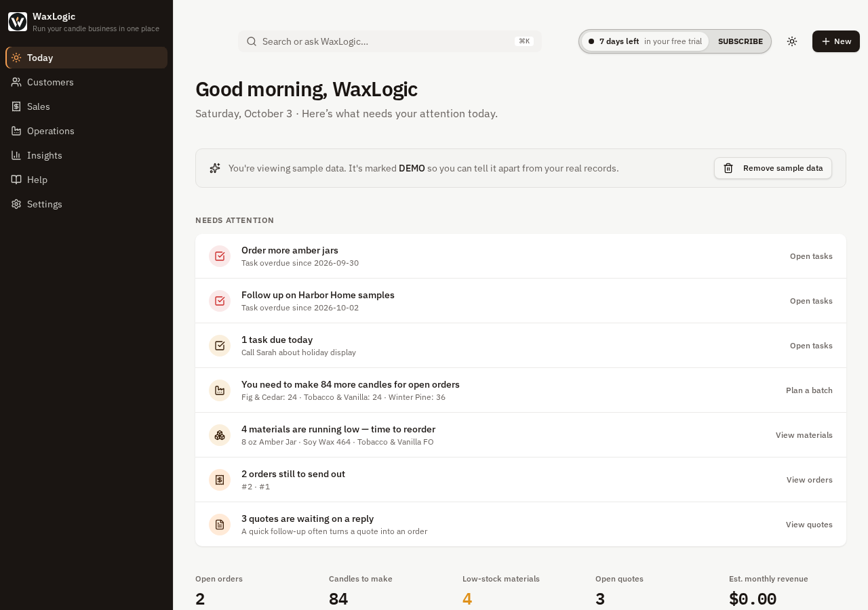Click the 'Open orders' stat label
The width and height of the screenshot is (868, 610).
(x=219, y=579)
